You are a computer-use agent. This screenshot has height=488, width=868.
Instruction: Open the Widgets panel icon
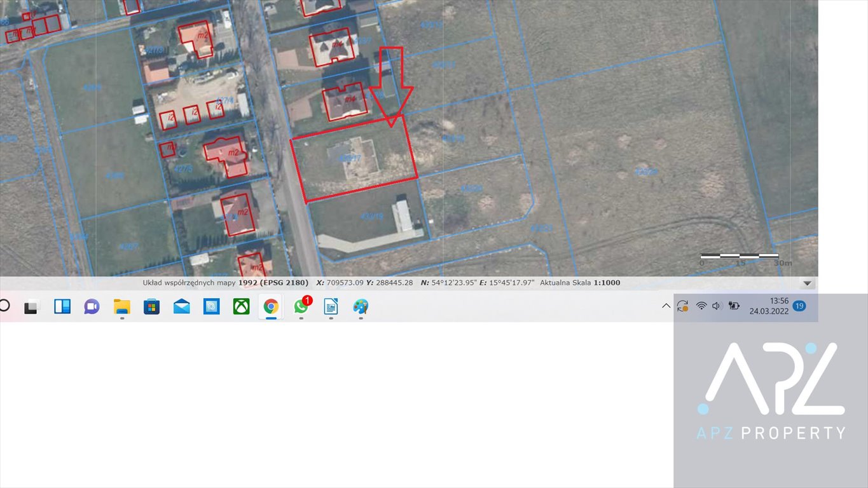62,307
